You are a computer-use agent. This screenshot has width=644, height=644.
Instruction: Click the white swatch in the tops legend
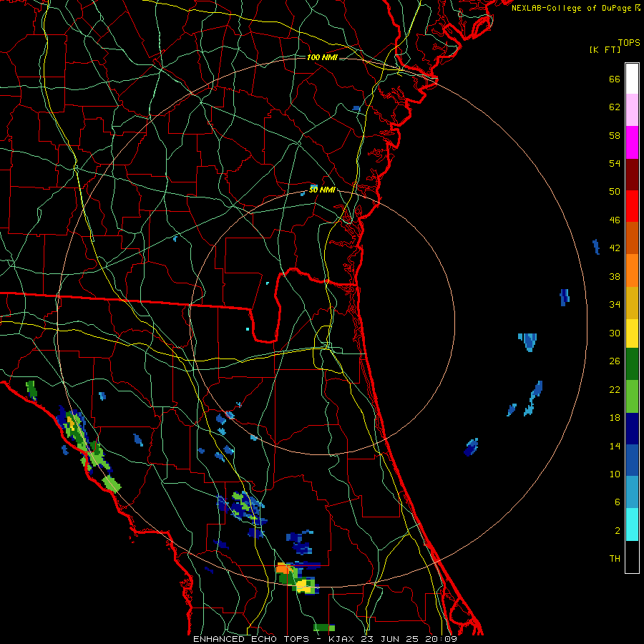(x=632, y=79)
